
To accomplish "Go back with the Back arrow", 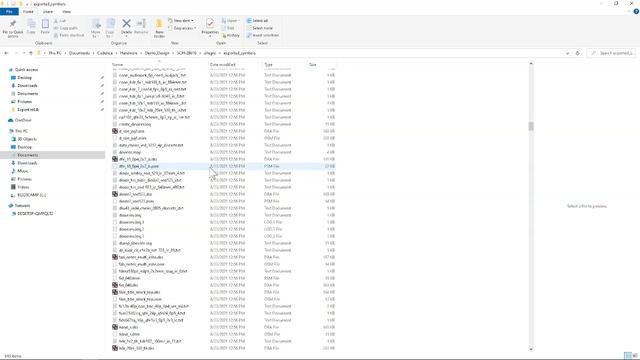I will pos(6,53).
